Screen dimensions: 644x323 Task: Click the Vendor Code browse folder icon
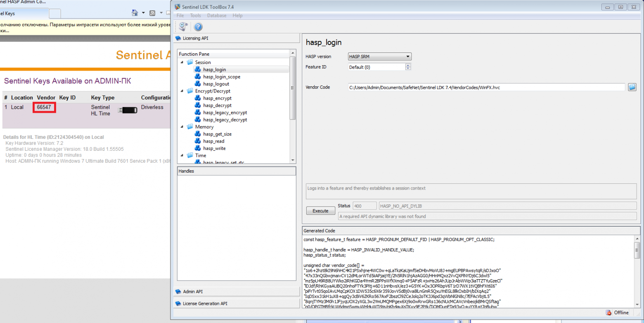click(632, 87)
